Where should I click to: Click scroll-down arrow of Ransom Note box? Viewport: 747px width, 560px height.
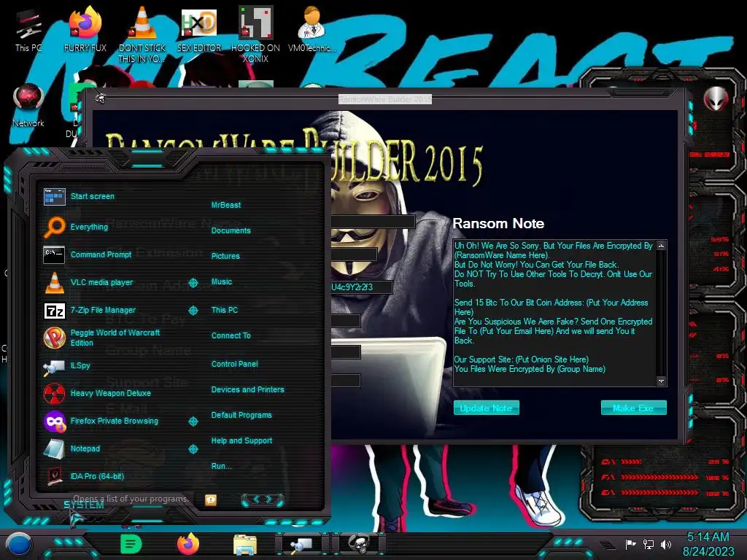(661, 381)
